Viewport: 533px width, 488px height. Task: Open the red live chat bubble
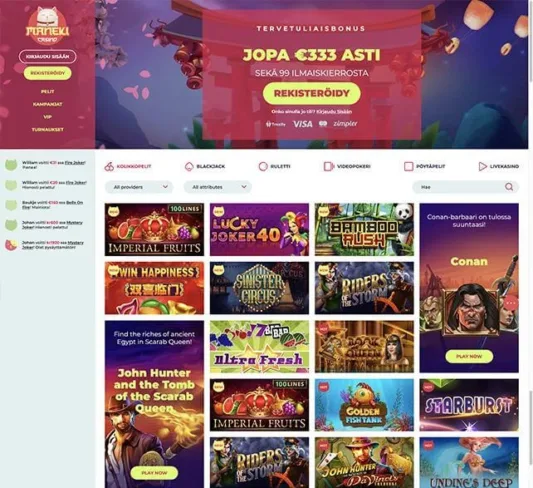tap(511, 302)
